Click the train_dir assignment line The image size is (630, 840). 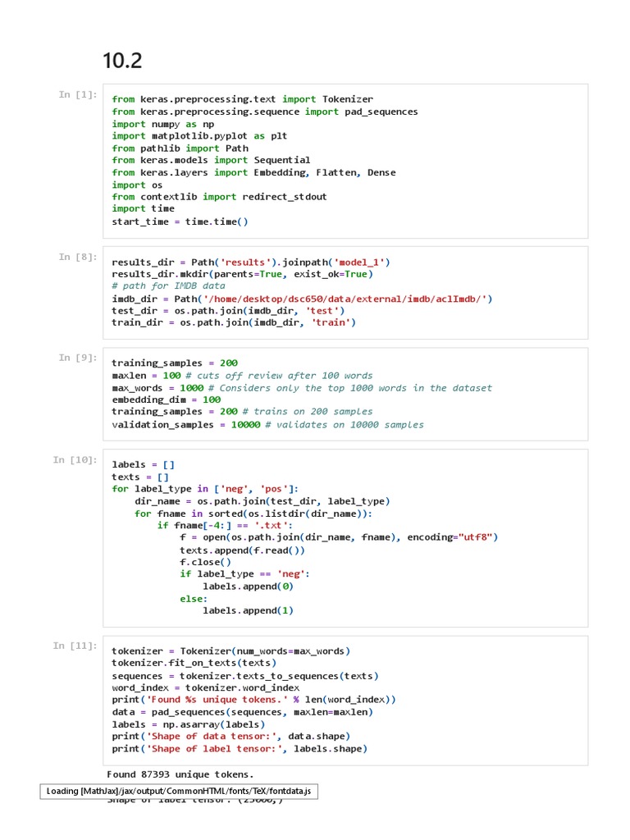coord(234,322)
